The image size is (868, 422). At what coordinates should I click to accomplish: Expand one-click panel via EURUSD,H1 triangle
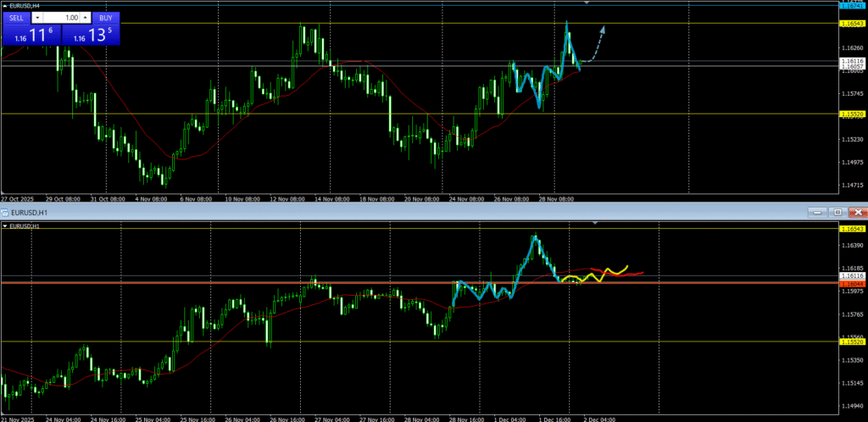(5, 227)
